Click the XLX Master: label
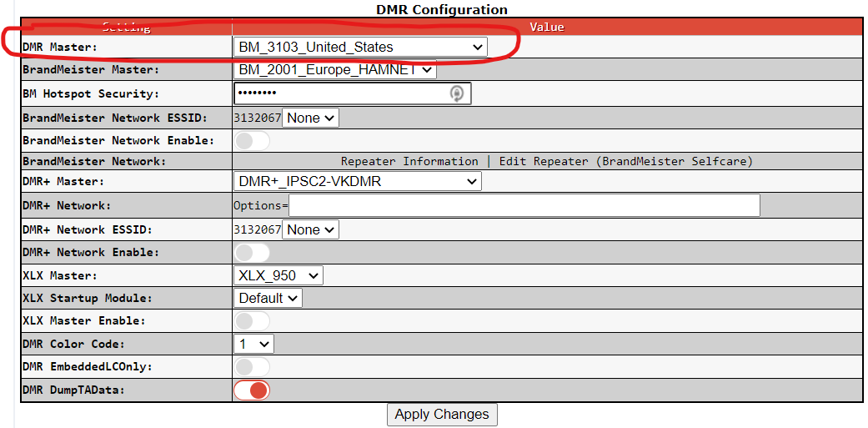Viewport: 868px width, 428px height. 60,275
